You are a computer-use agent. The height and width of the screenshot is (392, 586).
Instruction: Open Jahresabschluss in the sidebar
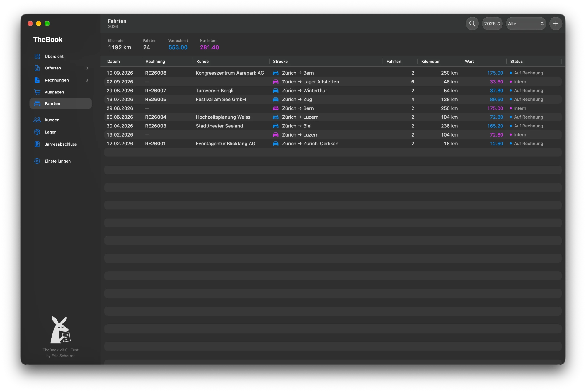61,144
